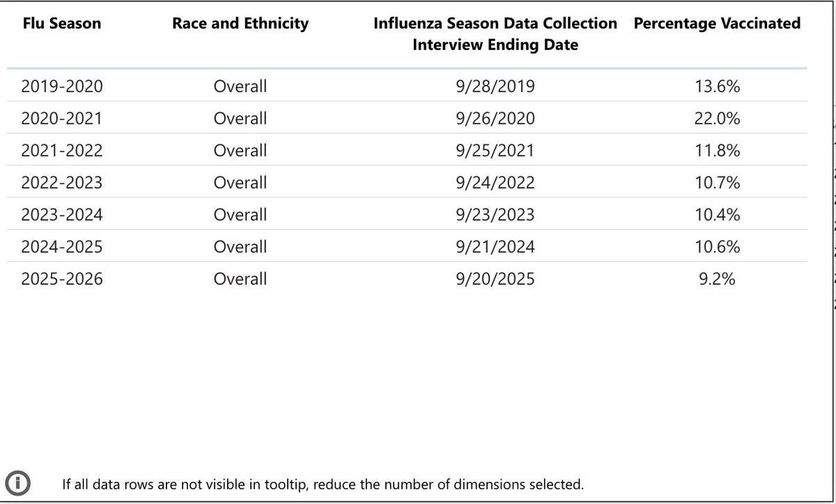Click the info icon beside the footnote

tap(18, 482)
